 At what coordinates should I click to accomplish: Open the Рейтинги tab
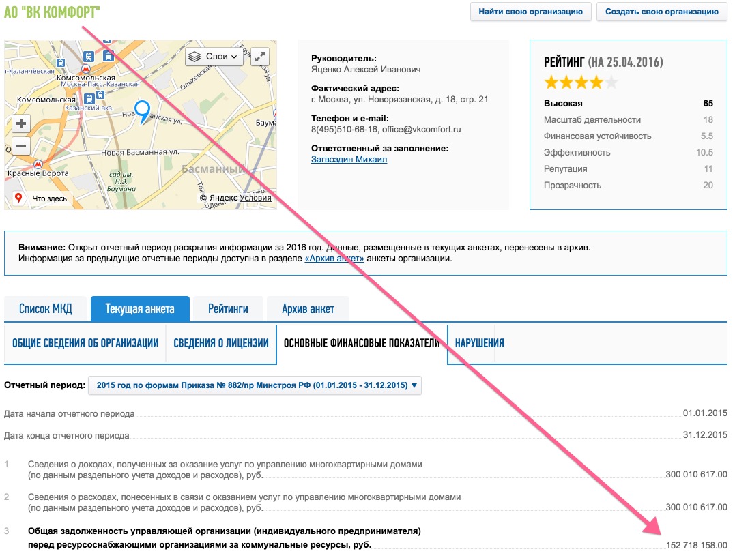tap(229, 309)
